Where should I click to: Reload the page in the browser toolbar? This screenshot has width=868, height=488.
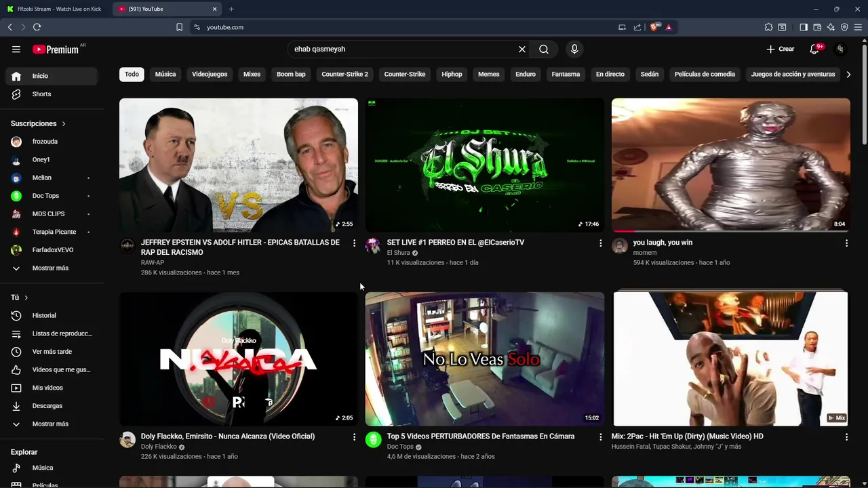(x=37, y=27)
